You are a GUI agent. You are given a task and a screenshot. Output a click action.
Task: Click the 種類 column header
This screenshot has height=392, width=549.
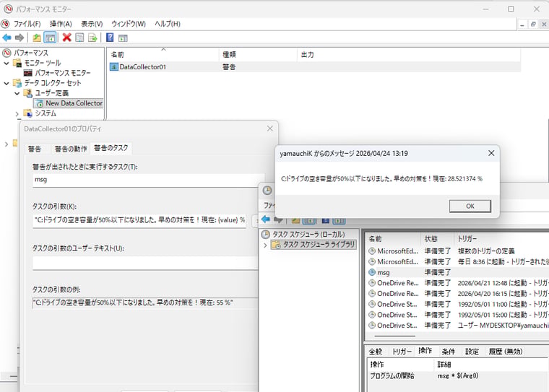258,55
